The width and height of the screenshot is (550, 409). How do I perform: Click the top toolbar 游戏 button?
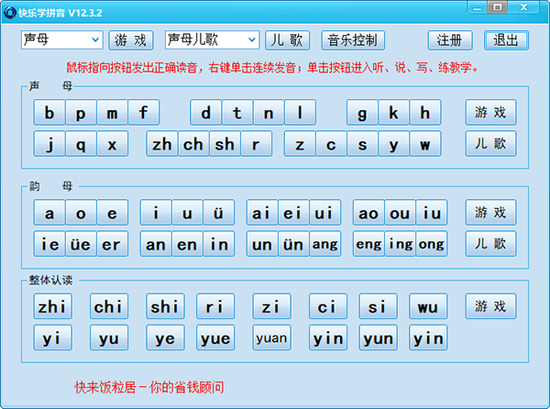click(x=130, y=40)
